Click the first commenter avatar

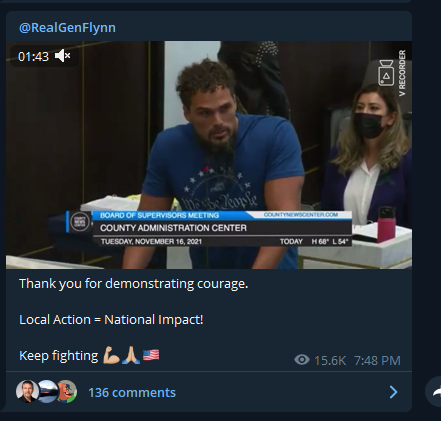coord(27,391)
